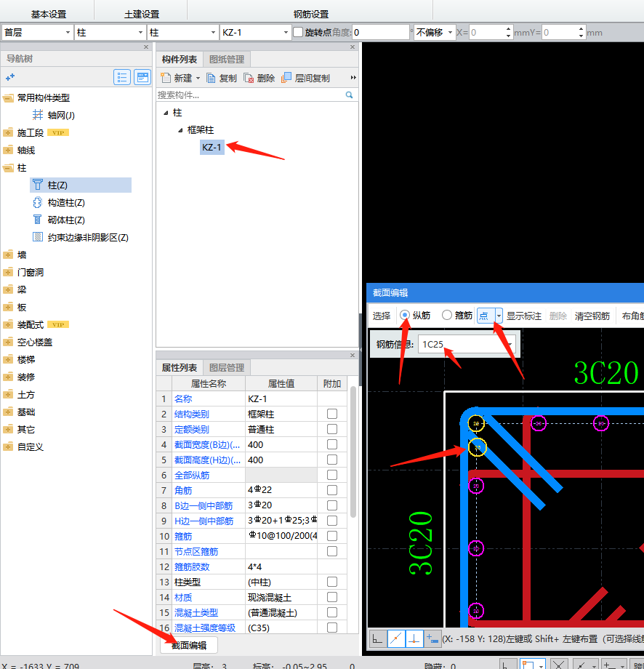Check the 附加 box for 角筋 row
The height and width of the screenshot is (669, 644).
pos(331,490)
